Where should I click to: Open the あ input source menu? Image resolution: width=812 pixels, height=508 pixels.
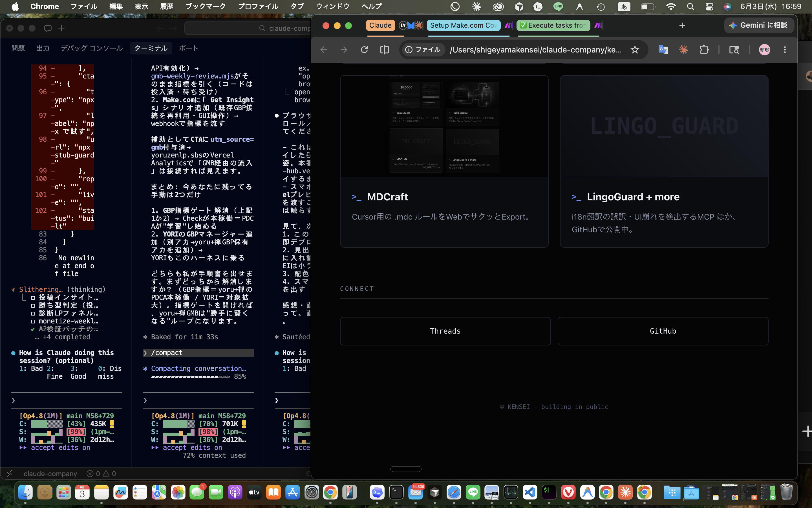pos(624,6)
